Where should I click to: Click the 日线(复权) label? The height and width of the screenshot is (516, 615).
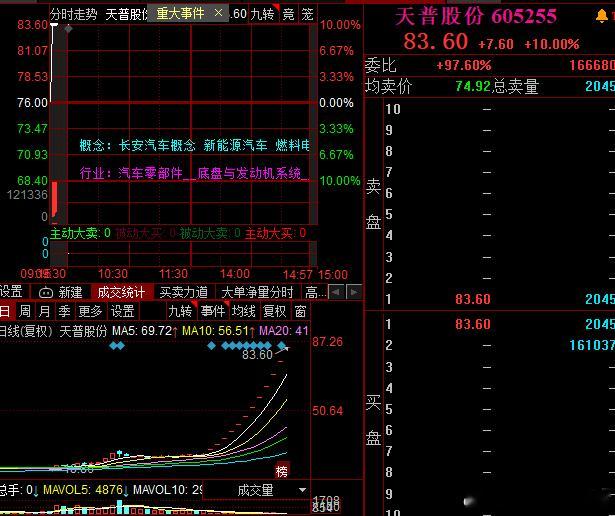(26, 331)
